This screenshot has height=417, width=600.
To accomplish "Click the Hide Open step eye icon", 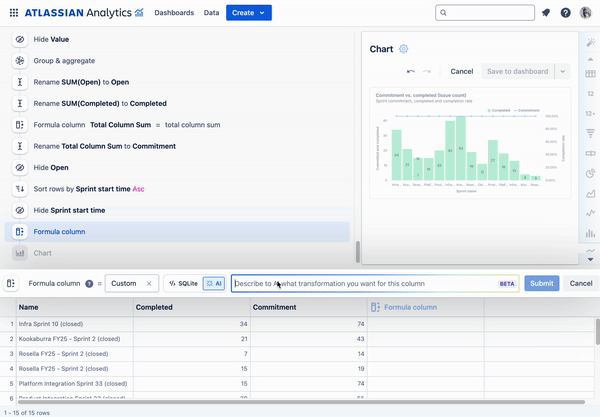I will [x=20, y=168].
